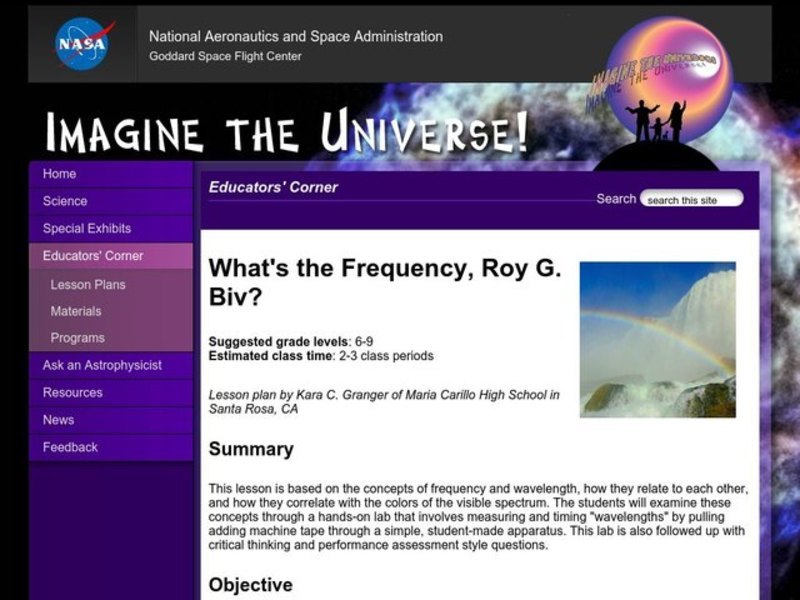Viewport: 800px width, 600px height.
Task: Open the Resources page
Action: click(72, 392)
